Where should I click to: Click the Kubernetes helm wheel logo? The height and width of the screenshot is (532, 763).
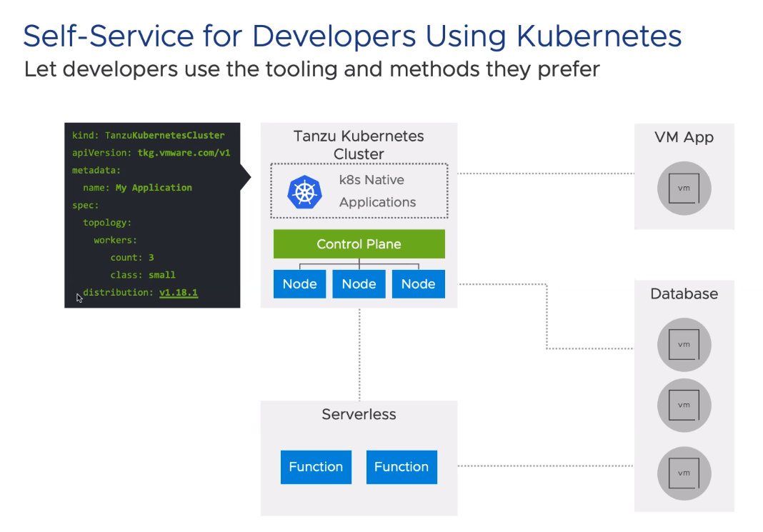pyautogui.click(x=304, y=191)
